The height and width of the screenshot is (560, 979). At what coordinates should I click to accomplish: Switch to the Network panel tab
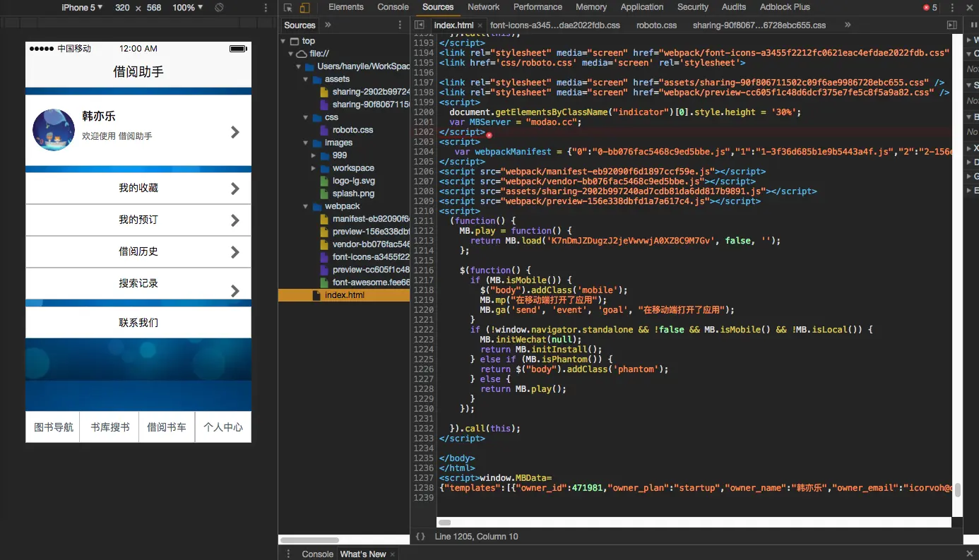point(483,7)
